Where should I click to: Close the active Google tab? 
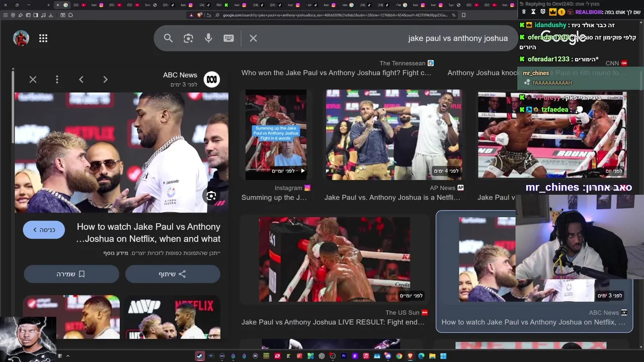click(x=57, y=5)
